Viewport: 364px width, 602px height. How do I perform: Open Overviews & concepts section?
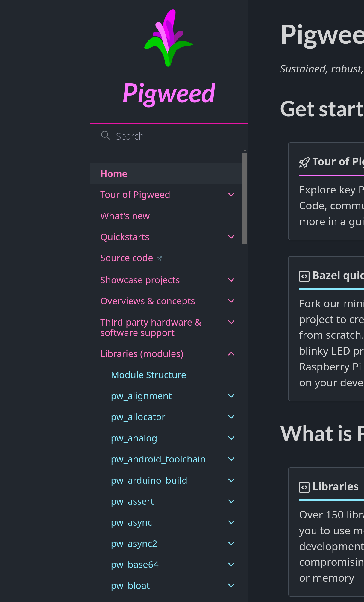click(x=148, y=301)
